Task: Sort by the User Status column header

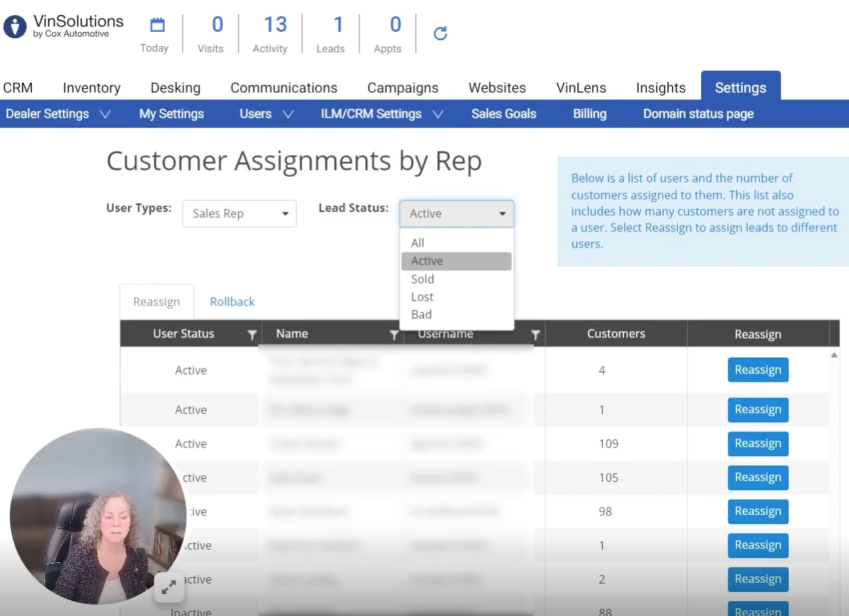Action: (183, 334)
